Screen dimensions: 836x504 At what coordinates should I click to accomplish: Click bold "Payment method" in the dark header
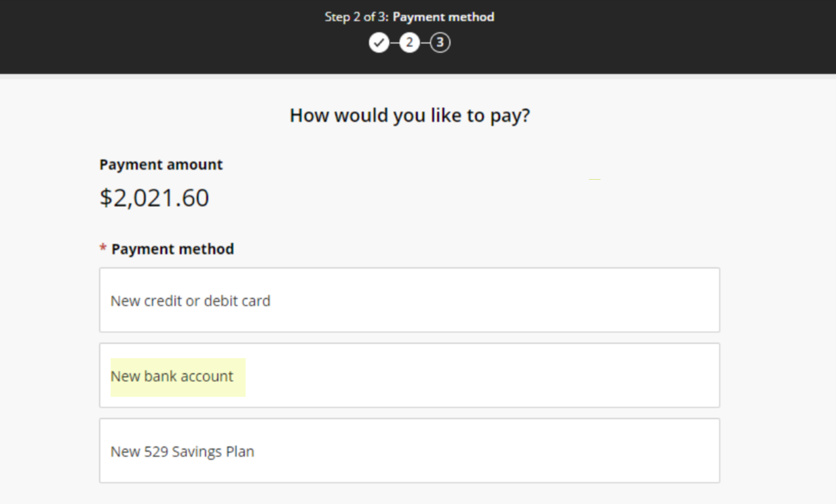[443, 17]
